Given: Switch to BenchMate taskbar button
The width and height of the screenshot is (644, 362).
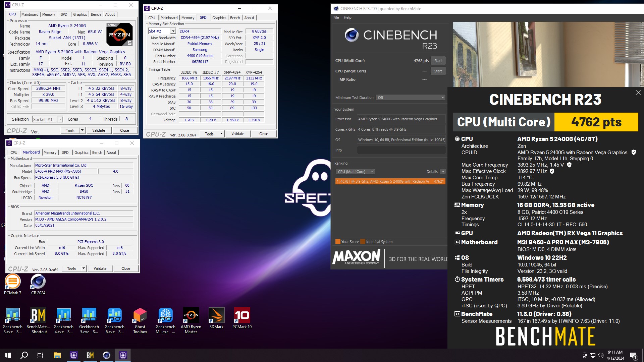Looking at the screenshot, I should coord(90,355).
